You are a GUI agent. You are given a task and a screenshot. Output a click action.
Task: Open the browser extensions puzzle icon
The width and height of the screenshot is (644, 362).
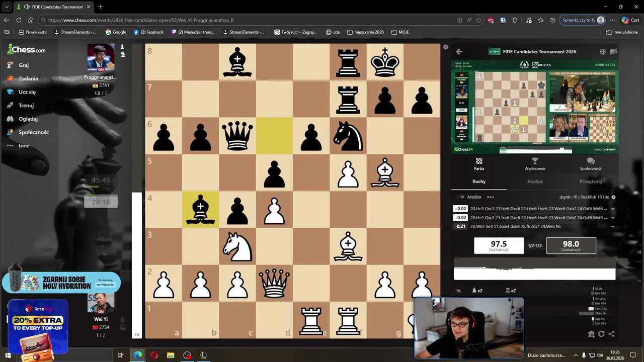515,20
